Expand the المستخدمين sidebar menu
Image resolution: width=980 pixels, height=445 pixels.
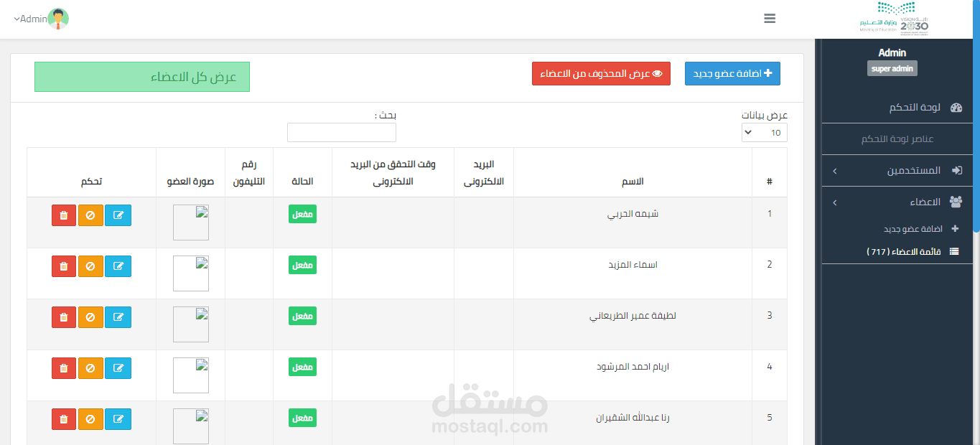click(897, 171)
